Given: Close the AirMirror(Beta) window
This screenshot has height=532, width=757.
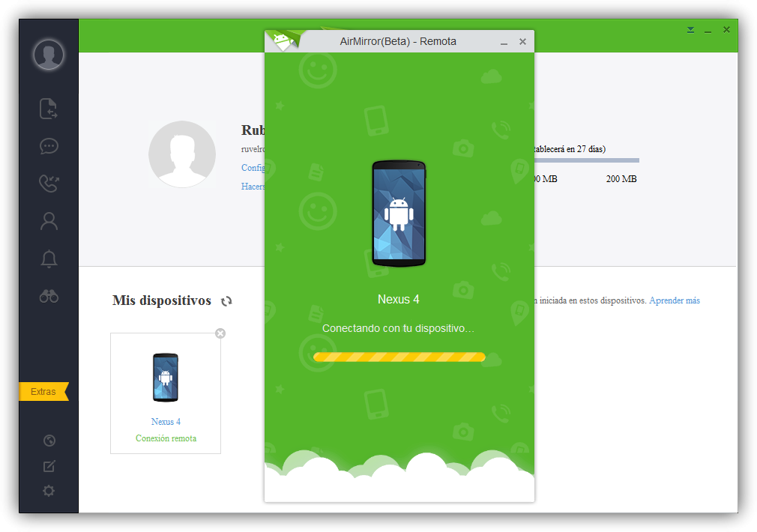Looking at the screenshot, I should pos(522,41).
